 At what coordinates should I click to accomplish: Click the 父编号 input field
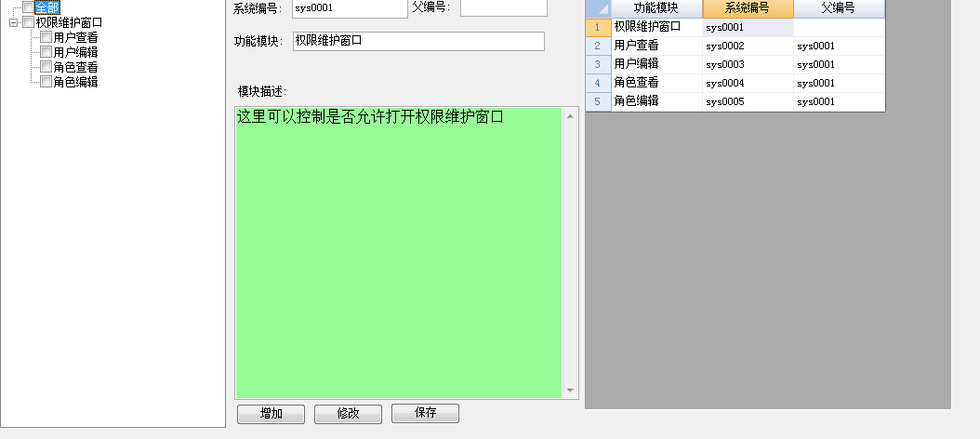504,7
